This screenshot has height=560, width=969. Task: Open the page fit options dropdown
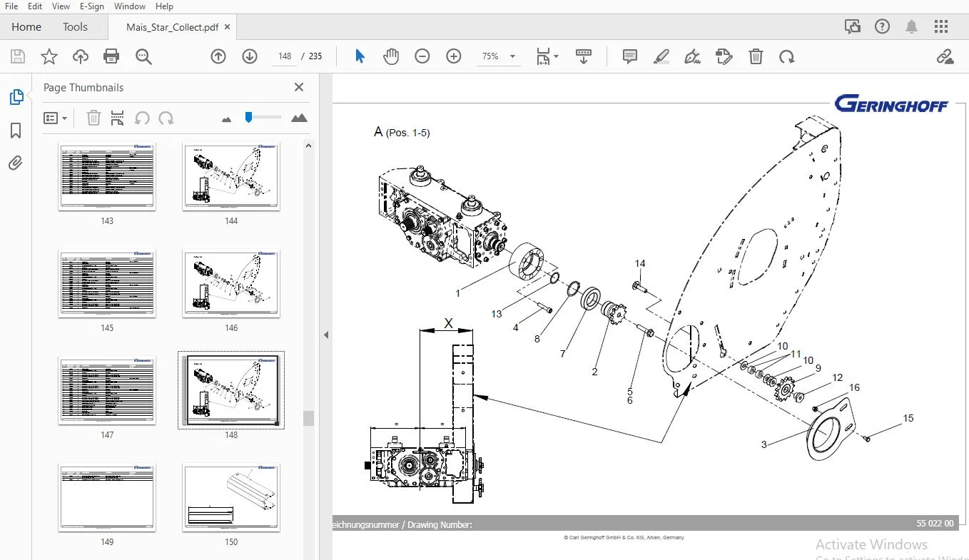[x=547, y=56]
